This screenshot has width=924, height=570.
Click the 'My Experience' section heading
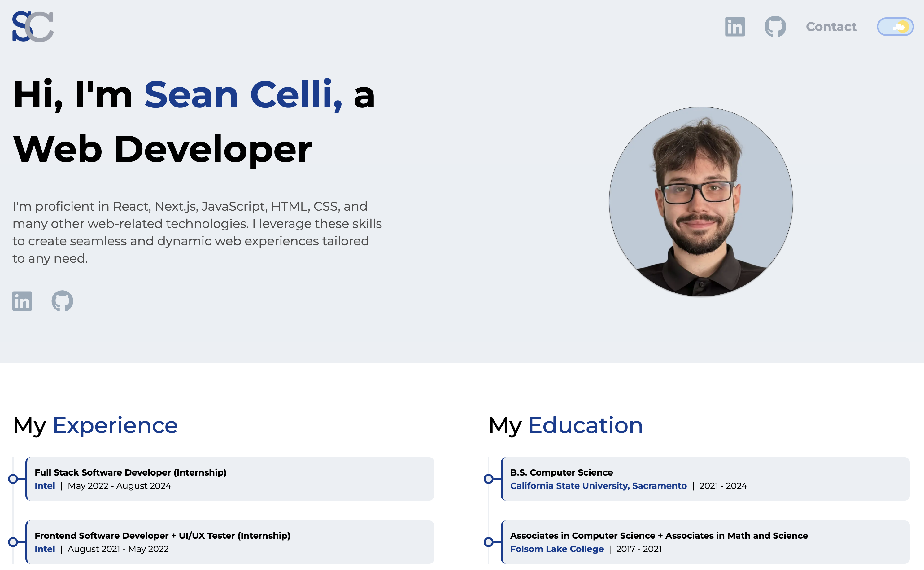pyautogui.click(x=95, y=426)
